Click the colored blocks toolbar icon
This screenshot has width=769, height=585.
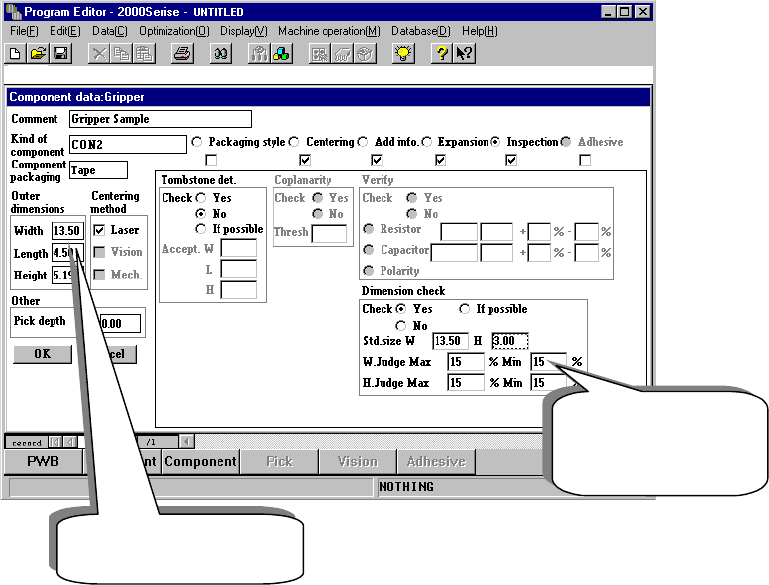tap(282, 54)
